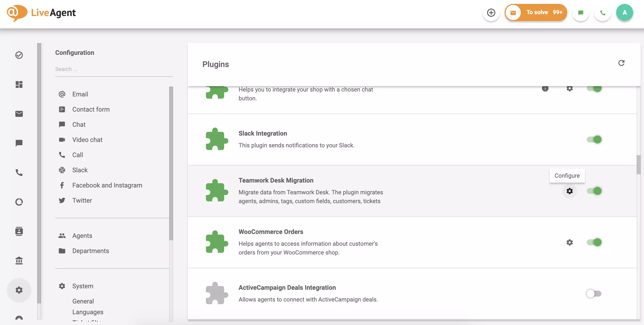Open the Tickets sidebar icon
Image resolution: width=644 pixels, height=325 pixels.
click(19, 55)
